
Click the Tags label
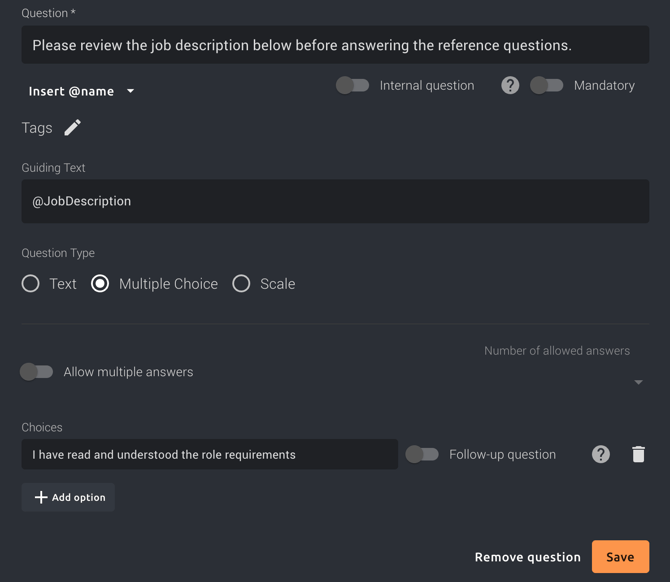pyautogui.click(x=37, y=128)
